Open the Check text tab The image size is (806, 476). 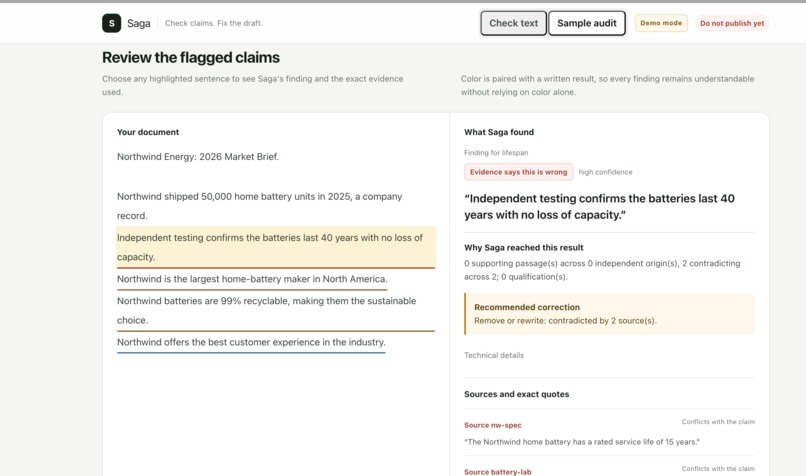[514, 23]
